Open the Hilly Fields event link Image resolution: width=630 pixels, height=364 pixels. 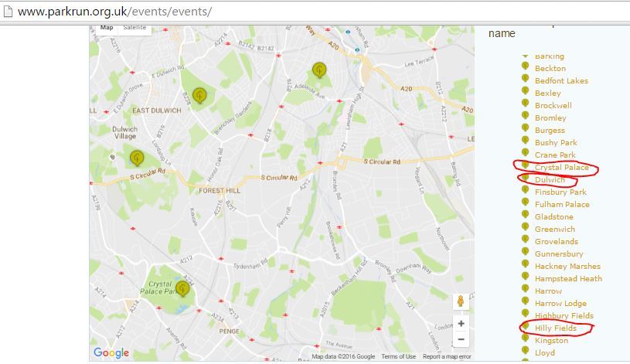click(x=555, y=328)
